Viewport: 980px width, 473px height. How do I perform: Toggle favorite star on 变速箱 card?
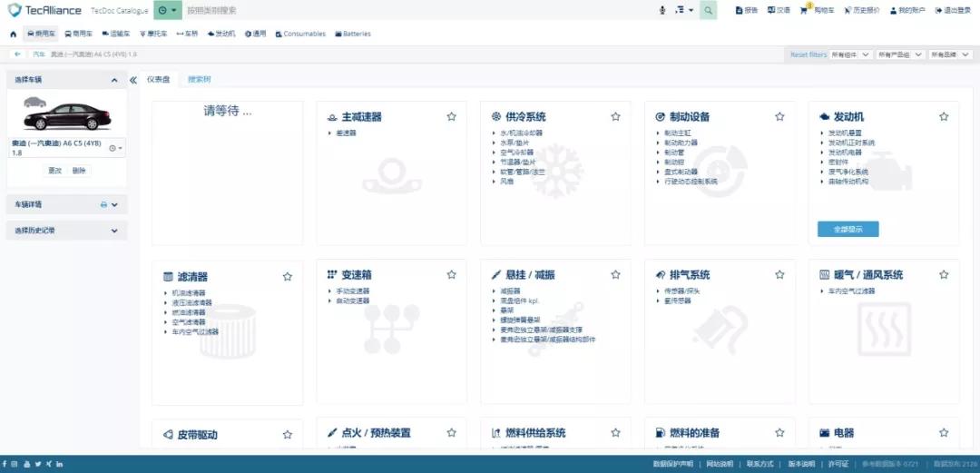coord(451,275)
